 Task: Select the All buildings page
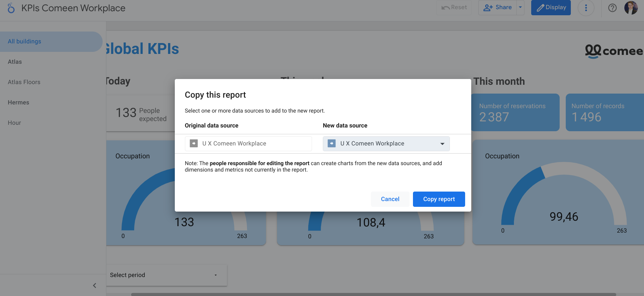pos(51,41)
